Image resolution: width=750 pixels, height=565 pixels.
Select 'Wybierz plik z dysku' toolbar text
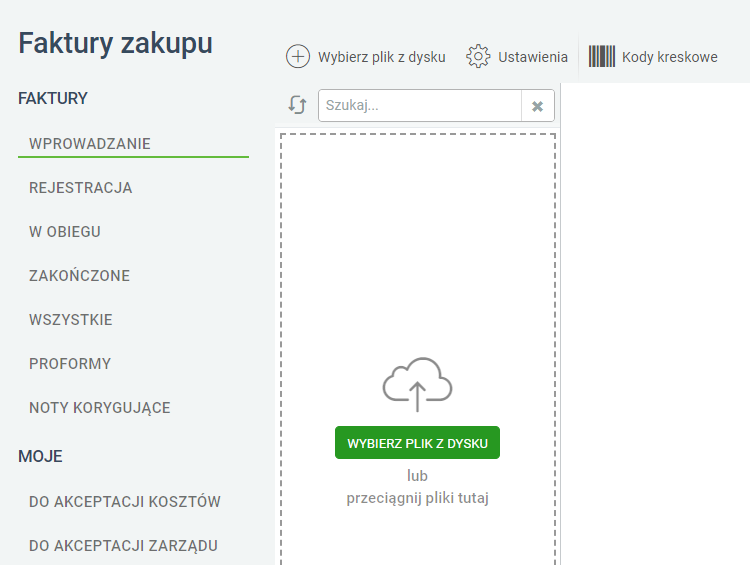tap(382, 57)
